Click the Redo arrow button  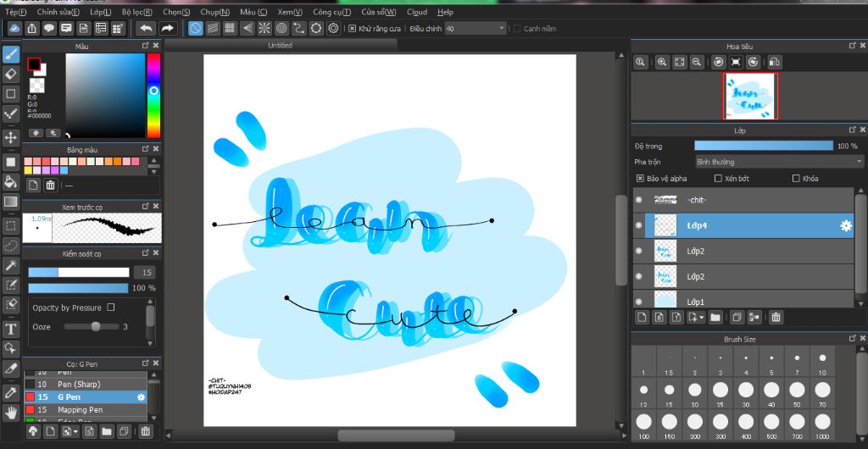(167, 28)
